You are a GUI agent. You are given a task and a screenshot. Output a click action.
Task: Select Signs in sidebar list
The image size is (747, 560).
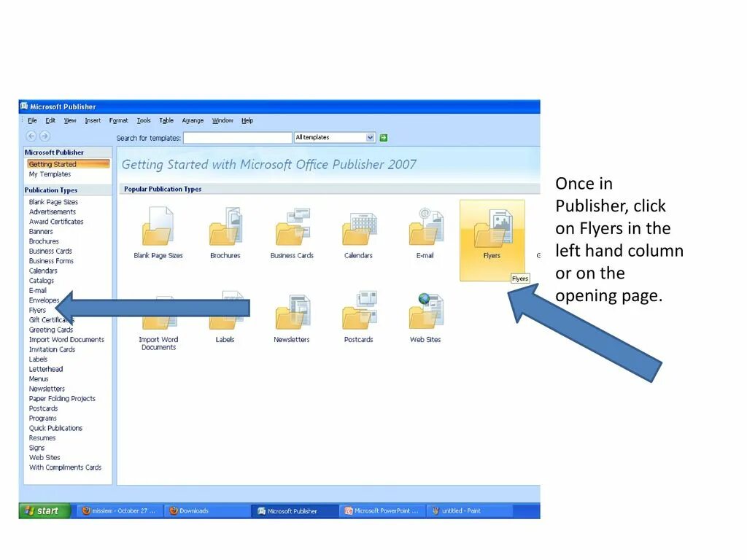pyautogui.click(x=36, y=448)
